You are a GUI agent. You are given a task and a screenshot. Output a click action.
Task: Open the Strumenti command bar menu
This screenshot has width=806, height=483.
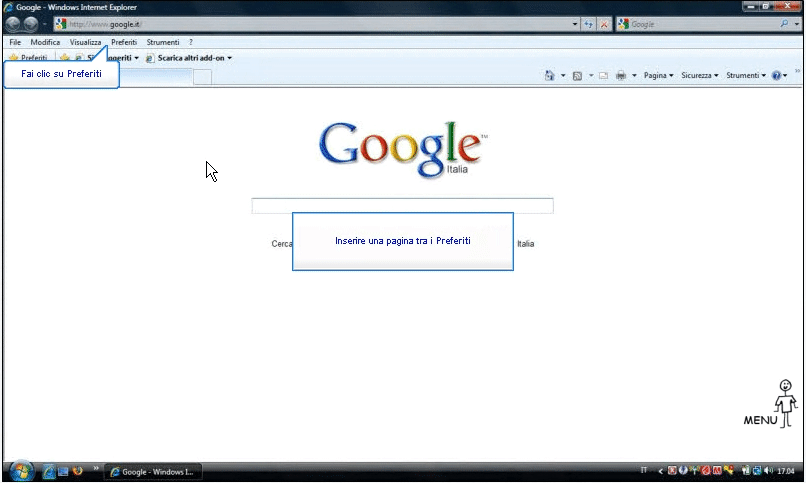click(x=746, y=76)
